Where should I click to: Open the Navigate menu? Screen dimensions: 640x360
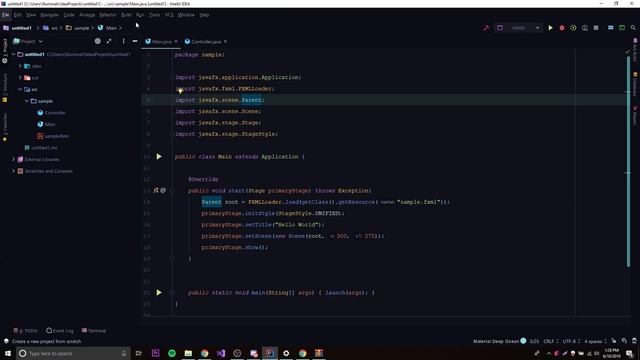click(49, 15)
